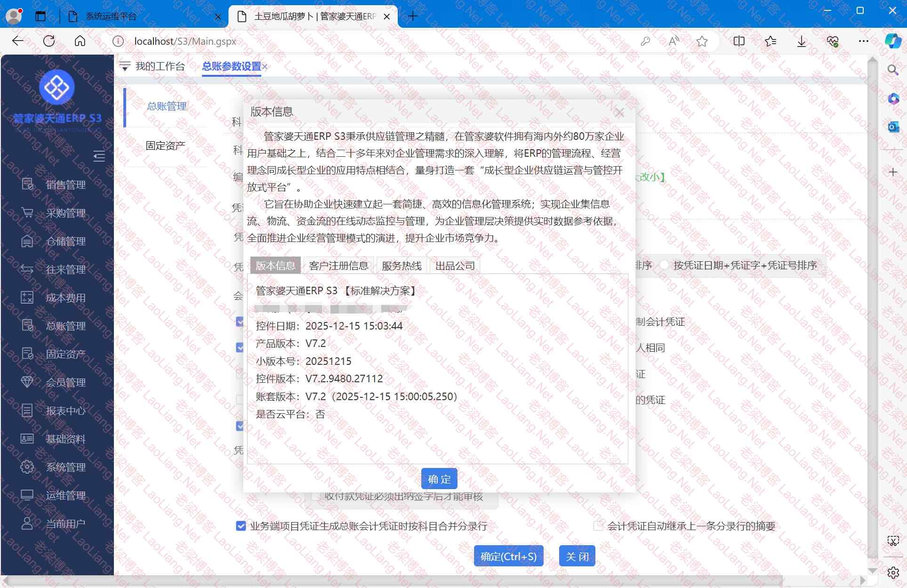This screenshot has height=588, width=907.
Task: Open 运维管理 monitor icon
Action: [x=27, y=495]
